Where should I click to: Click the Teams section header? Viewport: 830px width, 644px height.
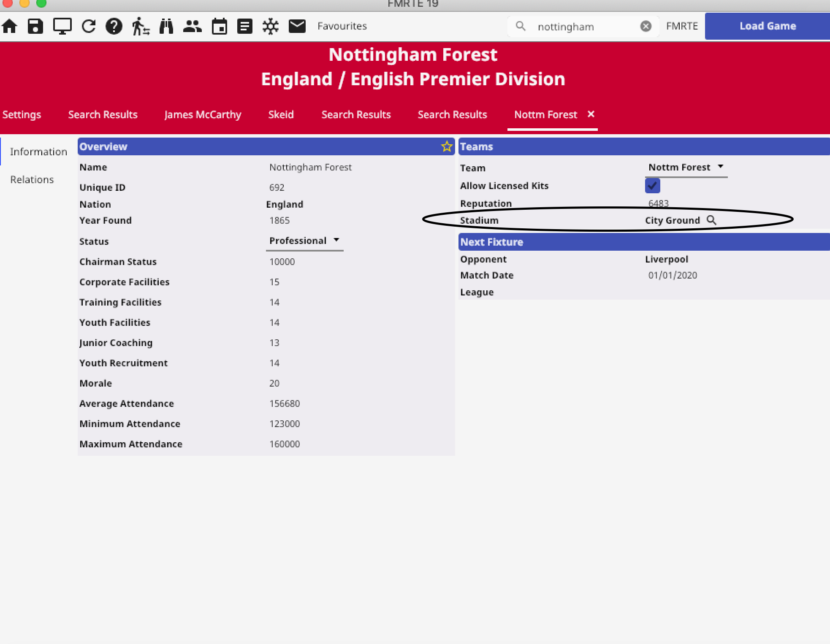(x=644, y=146)
